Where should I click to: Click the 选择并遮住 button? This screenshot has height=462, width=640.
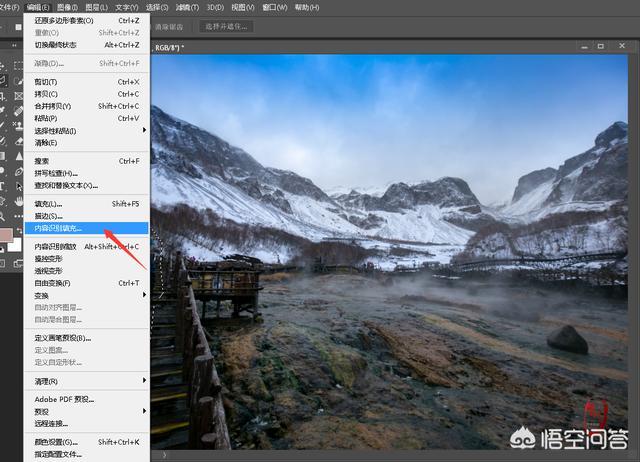pos(225,26)
